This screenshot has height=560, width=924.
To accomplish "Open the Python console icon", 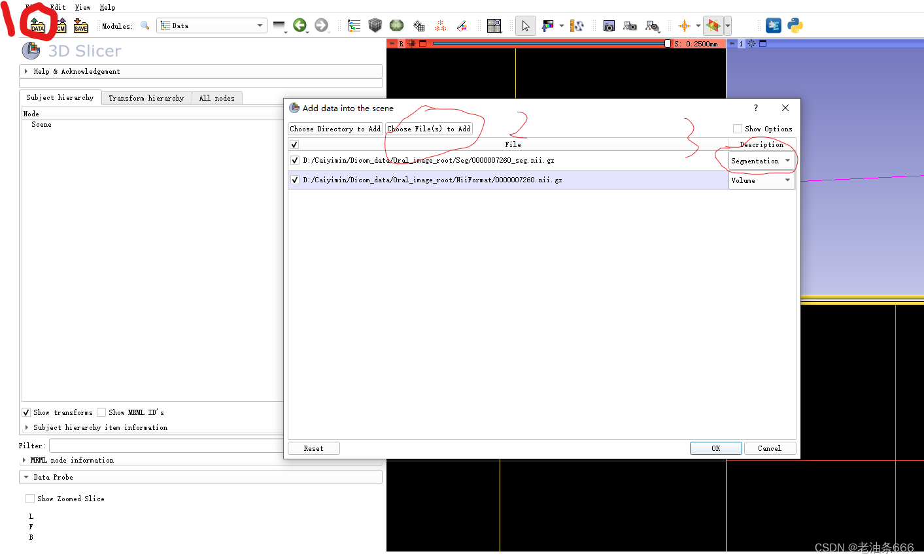I will click(795, 25).
